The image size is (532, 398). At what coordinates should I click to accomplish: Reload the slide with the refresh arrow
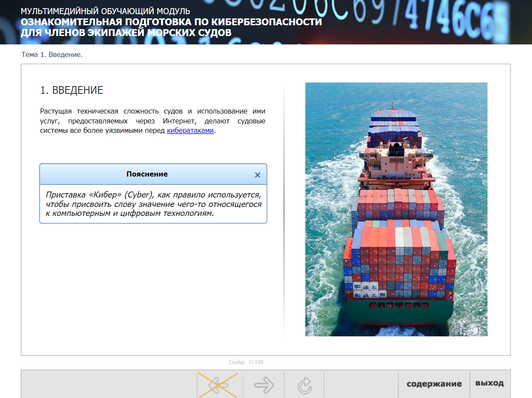pos(305,385)
